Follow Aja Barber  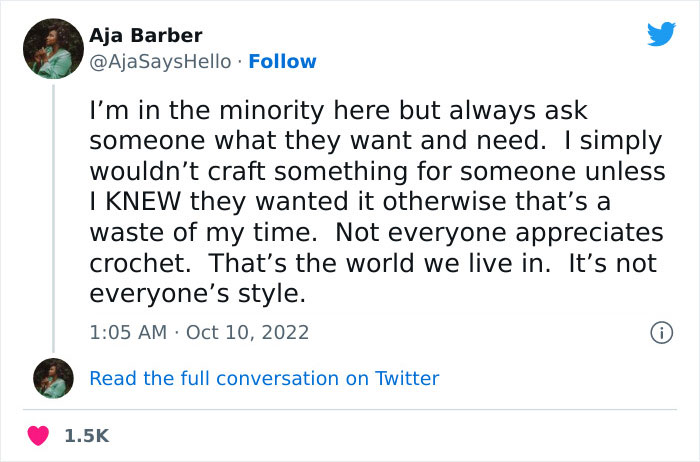click(282, 61)
